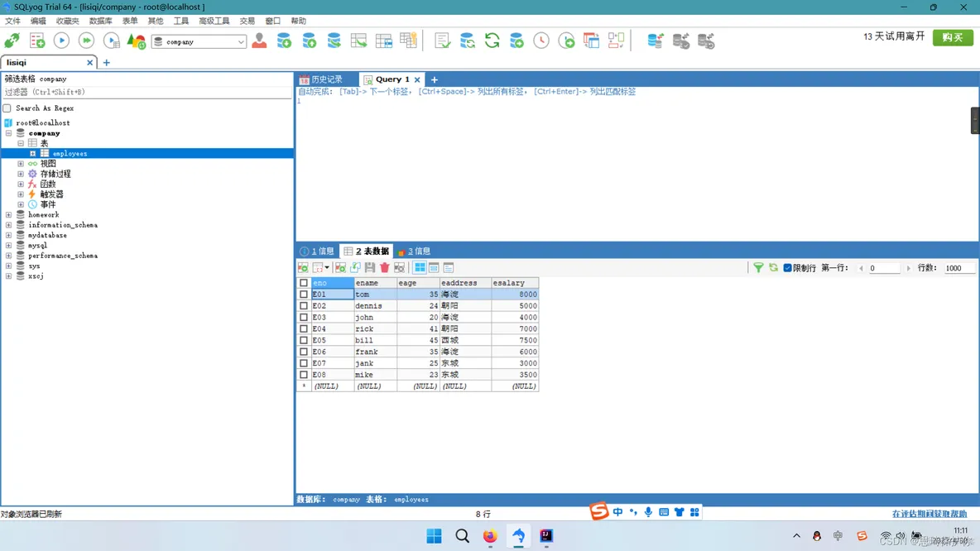Add a new query tab plus button

coord(435,80)
